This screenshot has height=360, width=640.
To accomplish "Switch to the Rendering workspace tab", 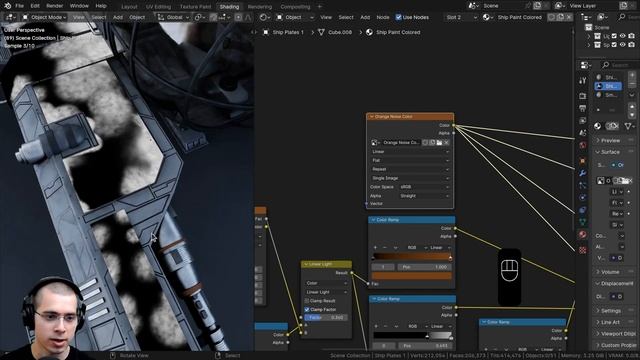I will pyautogui.click(x=260, y=7).
